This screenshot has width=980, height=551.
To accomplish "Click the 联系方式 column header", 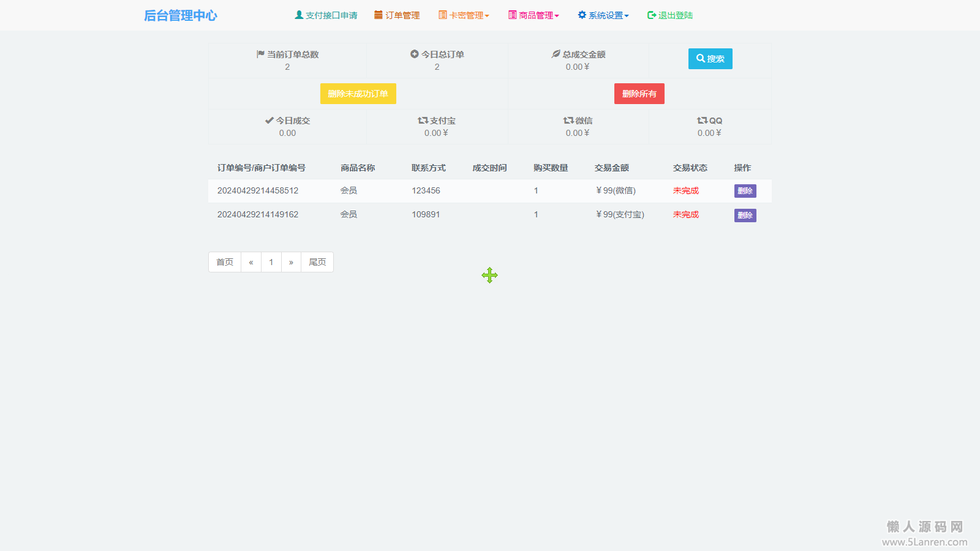I will coord(429,168).
